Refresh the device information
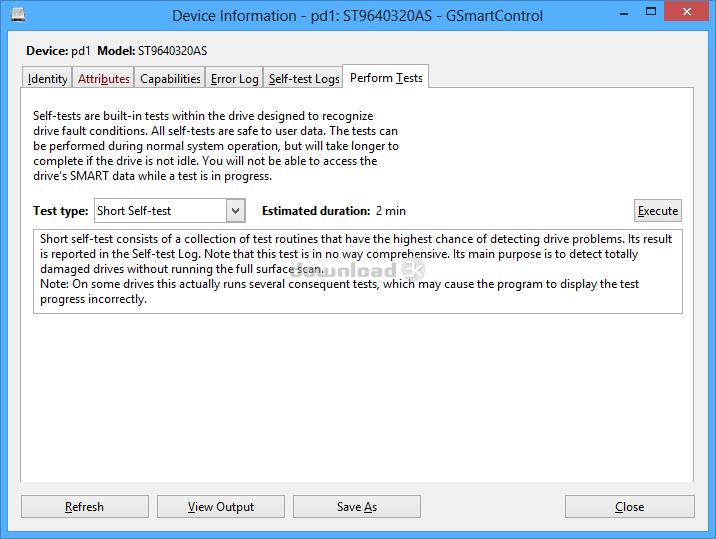 tap(84, 507)
